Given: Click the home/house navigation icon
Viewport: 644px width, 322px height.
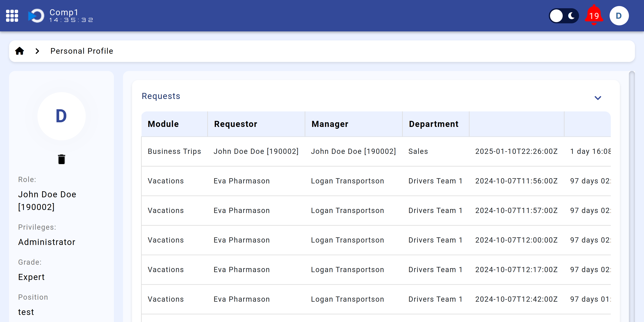Looking at the screenshot, I should [x=20, y=51].
